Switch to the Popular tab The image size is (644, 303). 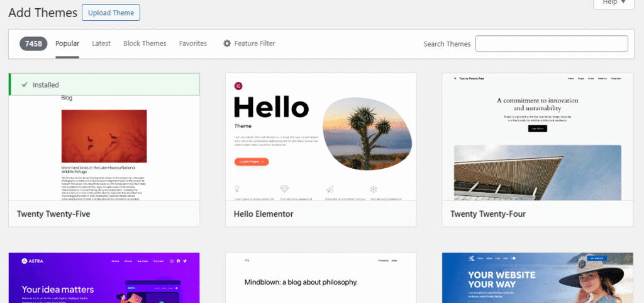(x=67, y=43)
